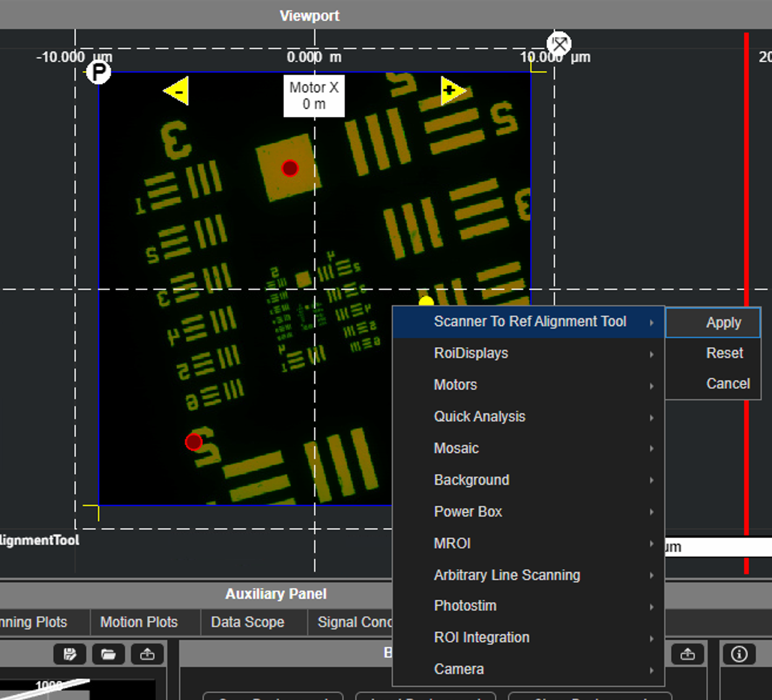772x700 pixels.
Task: Click Reset in the alignment submenu
Action: coord(724,353)
